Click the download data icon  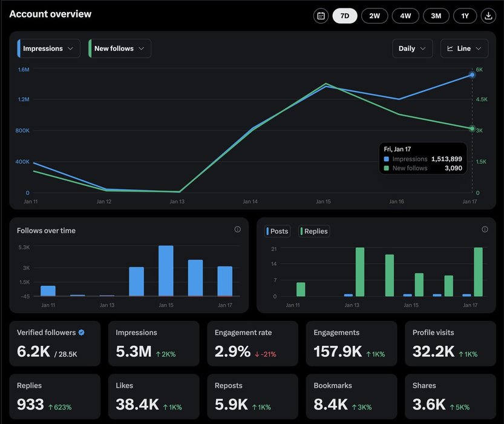pyautogui.click(x=488, y=16)
